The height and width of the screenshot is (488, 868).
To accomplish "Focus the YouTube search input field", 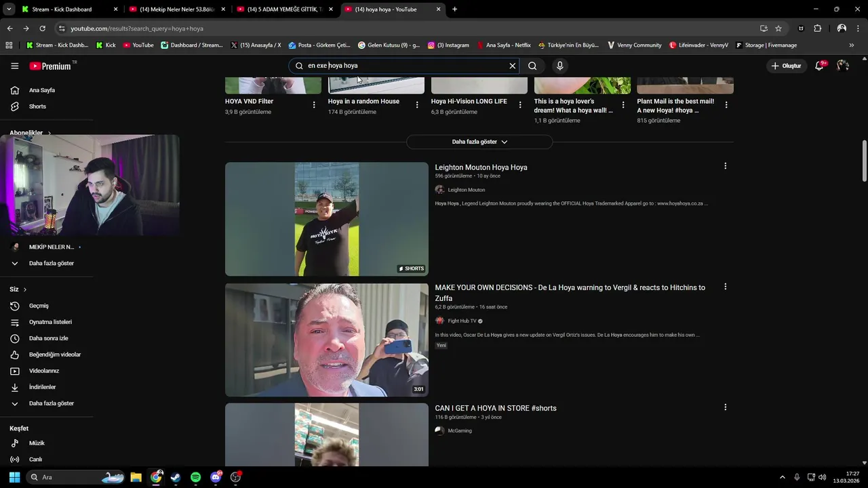I will 405,66.
